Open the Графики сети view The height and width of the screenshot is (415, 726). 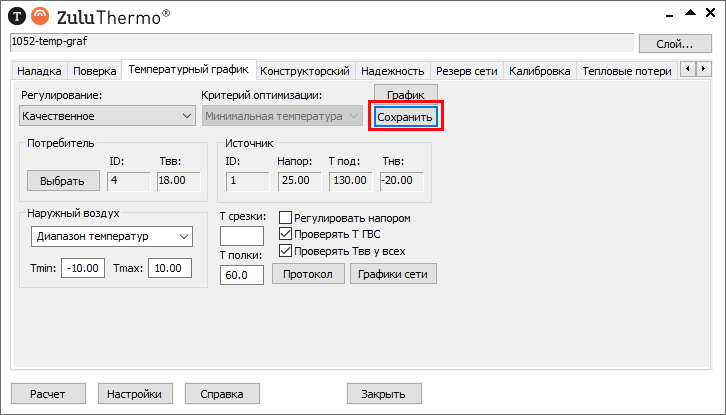pyautogui.click(x=393, y=274)
